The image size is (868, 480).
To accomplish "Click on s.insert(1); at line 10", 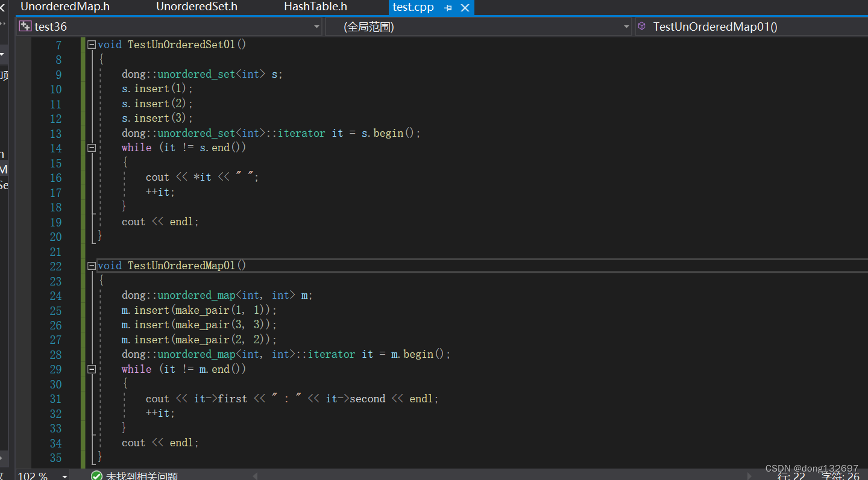I will click(x=157, y=89).
